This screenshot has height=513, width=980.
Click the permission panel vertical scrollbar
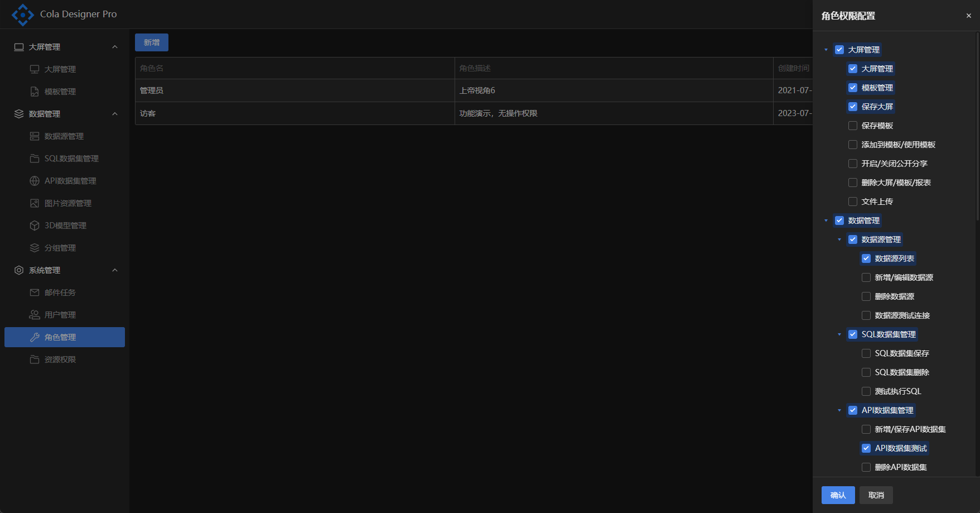[x=977, y=128]
